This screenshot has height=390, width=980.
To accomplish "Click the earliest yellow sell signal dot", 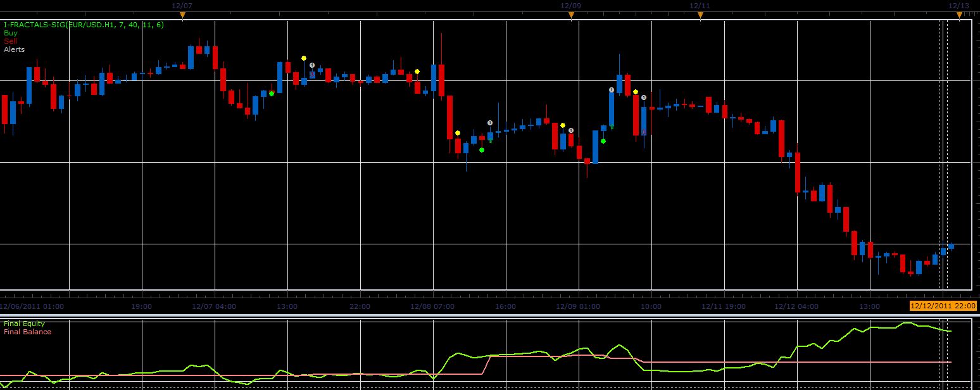I will point(304,58).
